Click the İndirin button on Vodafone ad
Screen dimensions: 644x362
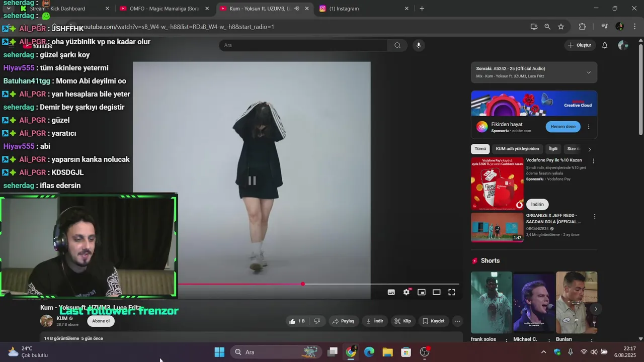(537, 204)
